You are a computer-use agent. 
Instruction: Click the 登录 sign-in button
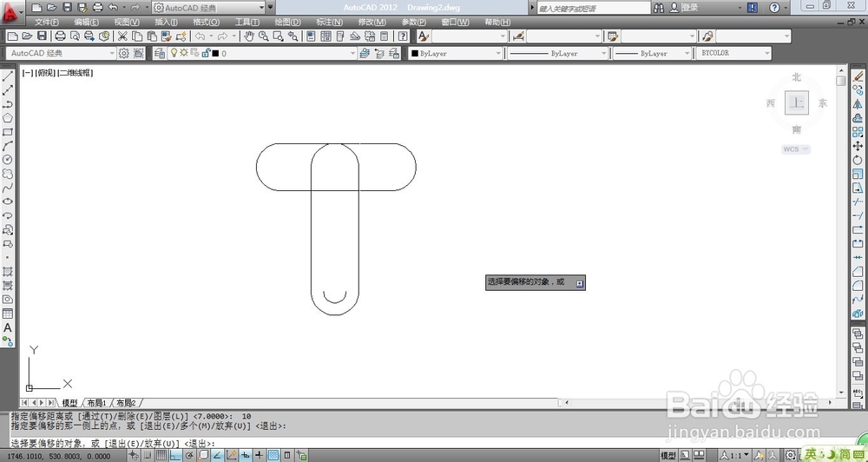(x=684, y=8)
